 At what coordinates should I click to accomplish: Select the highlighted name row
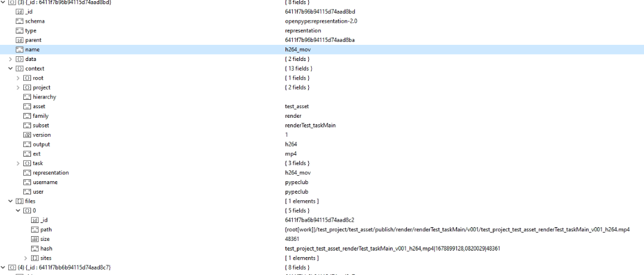click(x=322, y=50)
